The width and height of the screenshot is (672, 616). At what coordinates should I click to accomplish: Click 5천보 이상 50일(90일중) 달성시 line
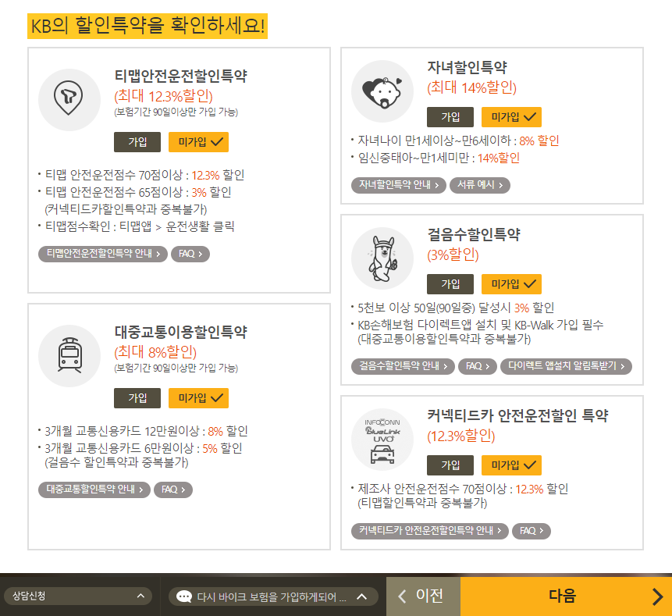click(456, 308)
